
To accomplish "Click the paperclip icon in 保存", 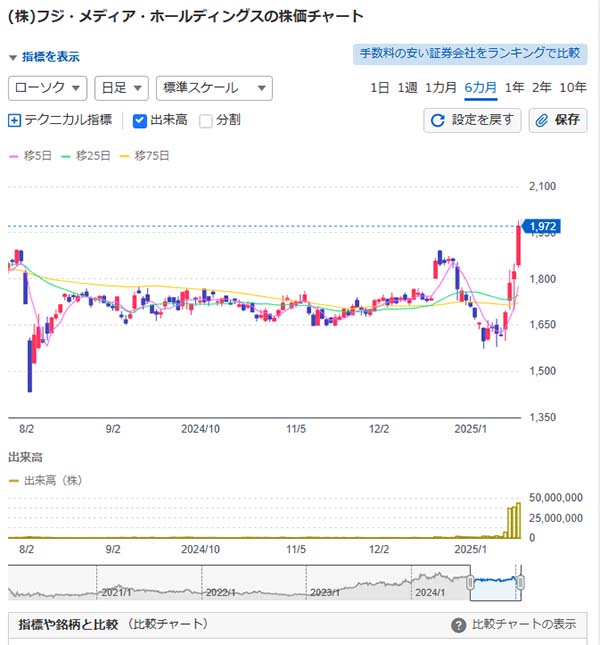I will [x=541, y=121].
